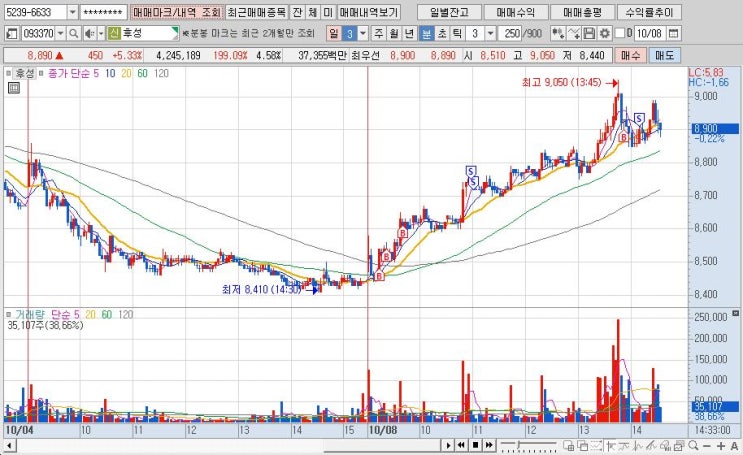Image resolution: width=743 pixels, height=455 pixels.
Task: Open chart settings gear icon
Action: (605, 34)
